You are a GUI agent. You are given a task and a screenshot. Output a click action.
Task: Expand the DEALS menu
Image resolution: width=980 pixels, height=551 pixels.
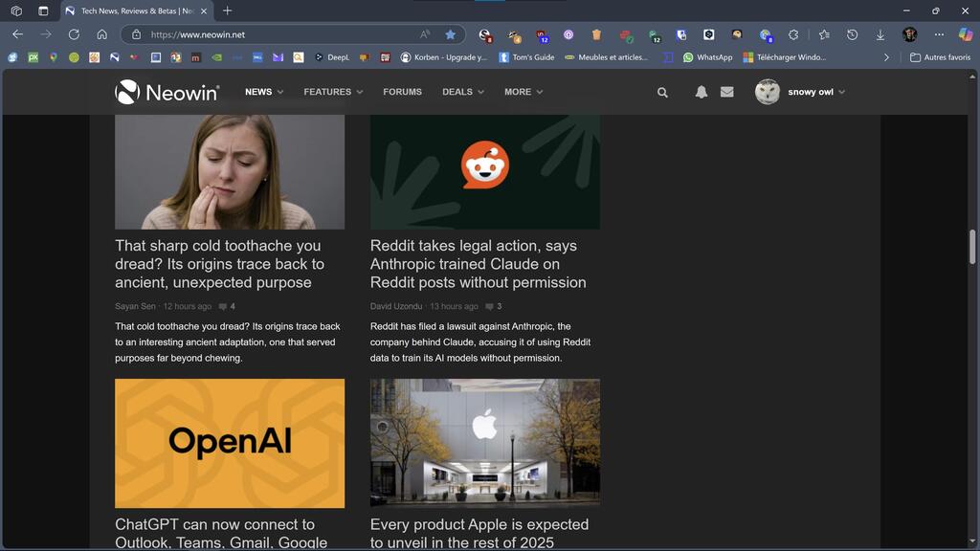463,92
